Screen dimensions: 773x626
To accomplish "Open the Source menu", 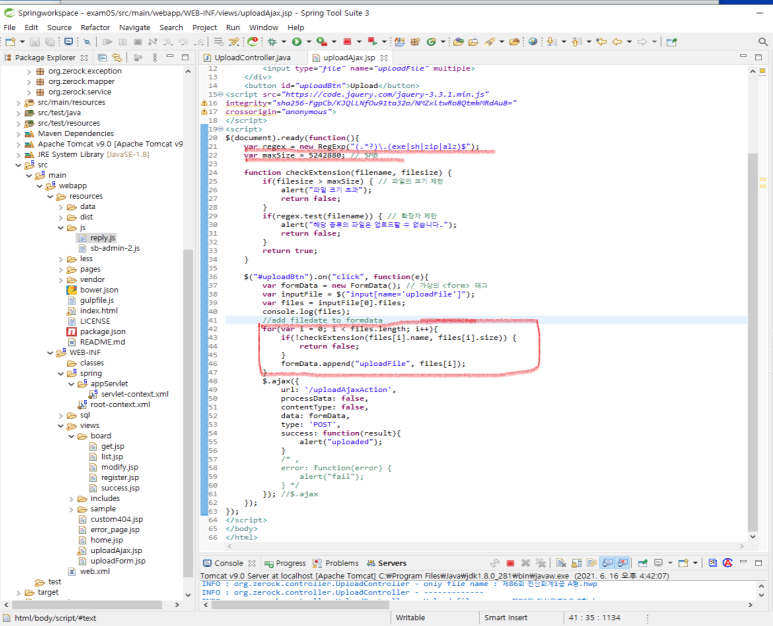I will [59, 28].
